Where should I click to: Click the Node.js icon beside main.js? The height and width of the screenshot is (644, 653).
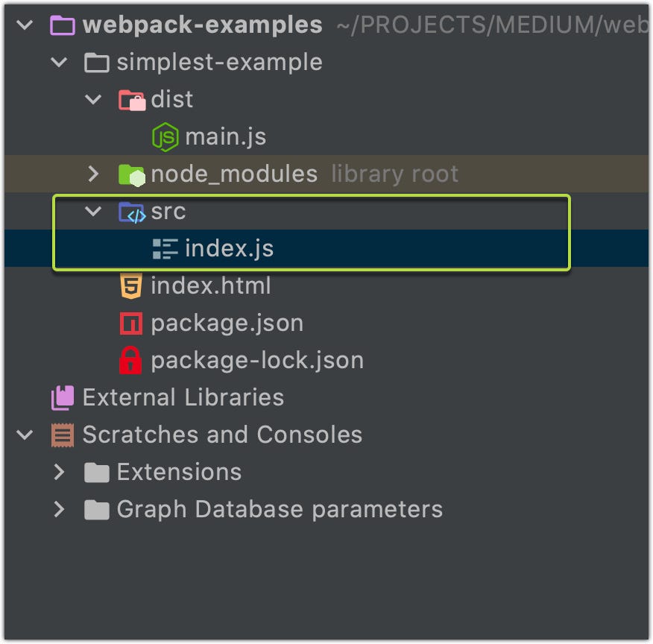(165, 136)
